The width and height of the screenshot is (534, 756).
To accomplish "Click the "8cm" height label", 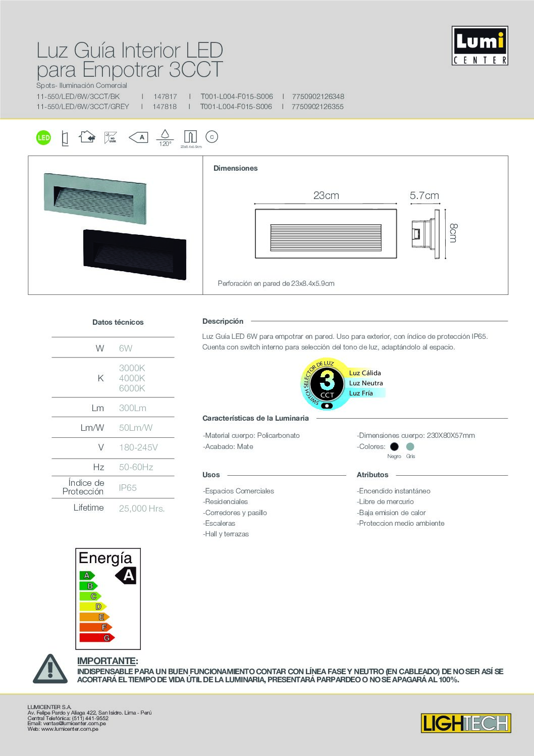I will point(453,233).
